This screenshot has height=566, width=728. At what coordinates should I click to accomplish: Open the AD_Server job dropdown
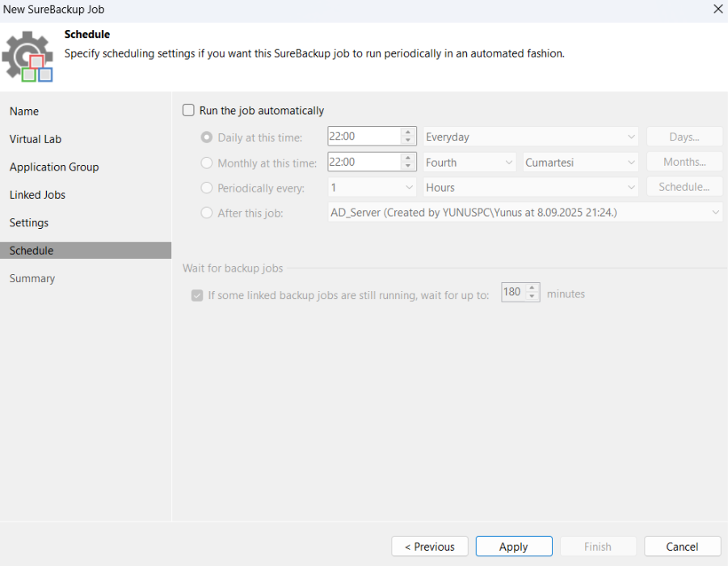(524, 213)
